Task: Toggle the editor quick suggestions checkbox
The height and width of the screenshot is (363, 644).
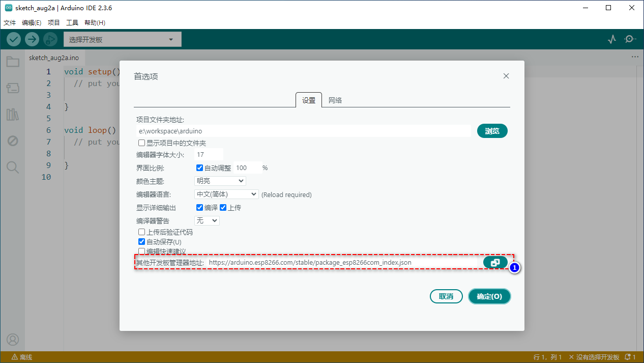Action: click(x=142, y=252)
